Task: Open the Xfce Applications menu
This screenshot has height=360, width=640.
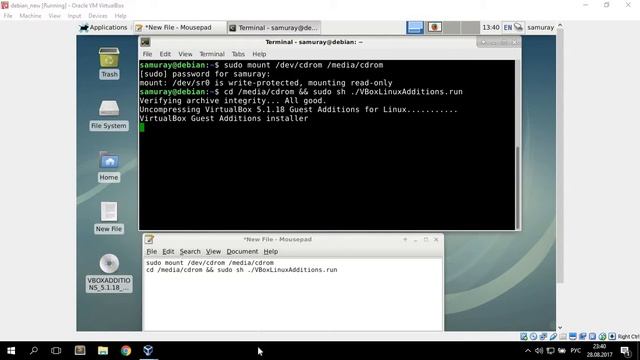Action: click(x=104, y=27)
